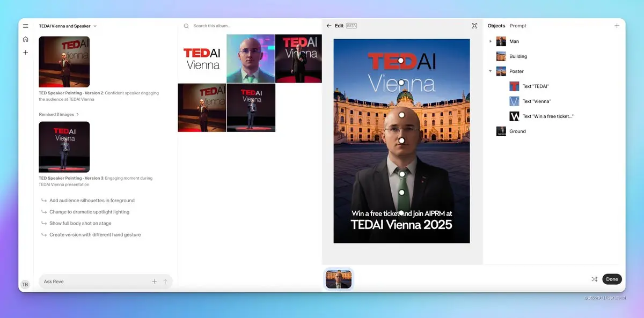Click the search magnifier icon
Screen dimensions: 644x318
coord(186,26)
